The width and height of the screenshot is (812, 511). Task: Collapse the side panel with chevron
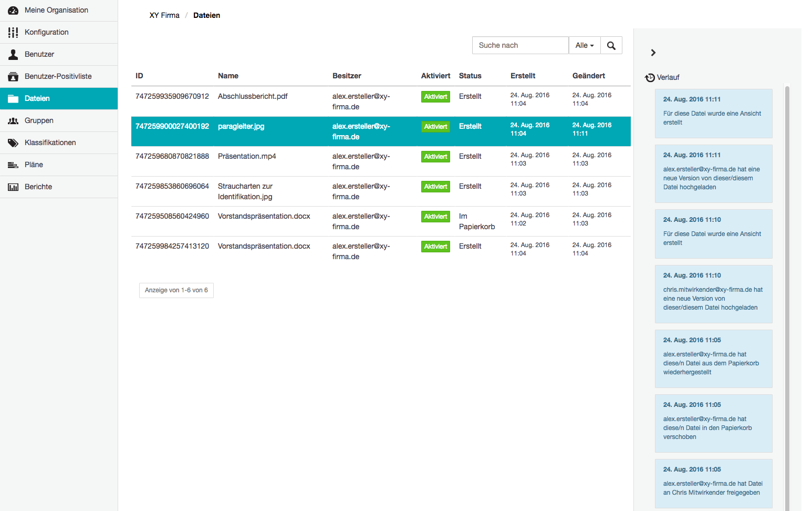tap(653, 53)
